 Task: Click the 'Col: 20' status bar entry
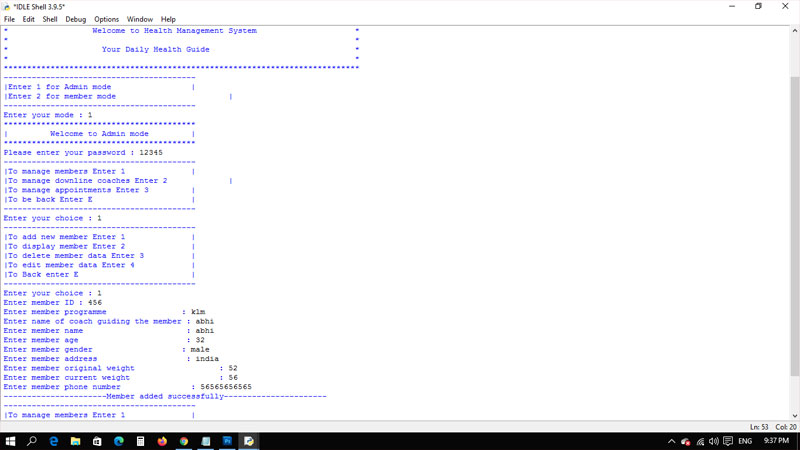pos(786,427)
